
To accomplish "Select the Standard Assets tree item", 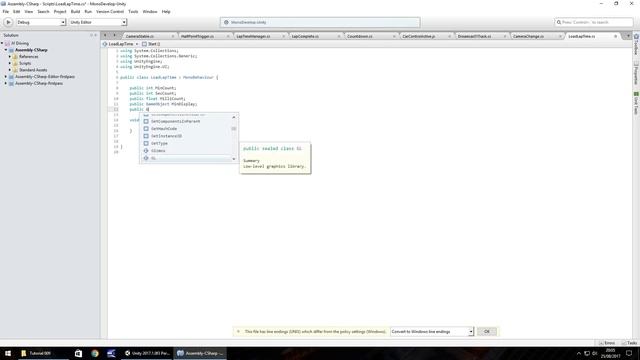I will (33, 70).
